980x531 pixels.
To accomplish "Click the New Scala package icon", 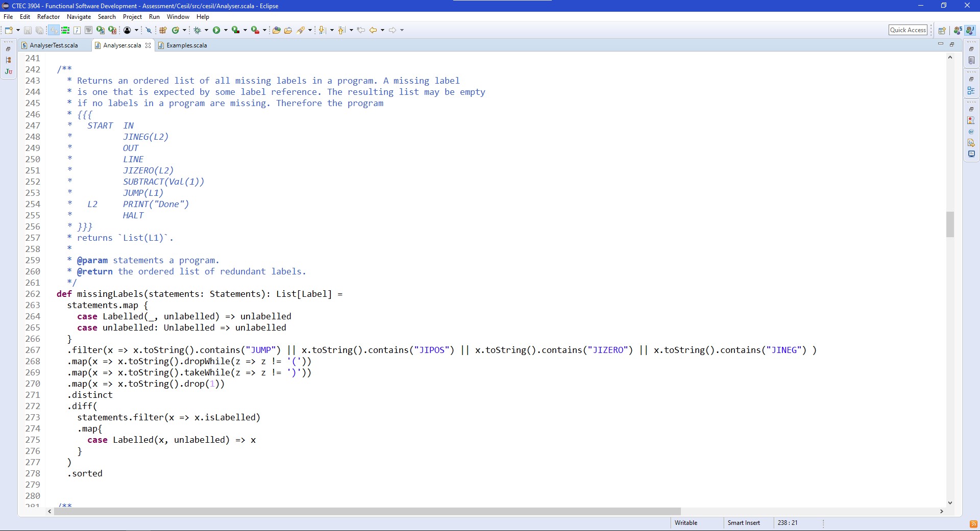I will (x=163, y=30).
